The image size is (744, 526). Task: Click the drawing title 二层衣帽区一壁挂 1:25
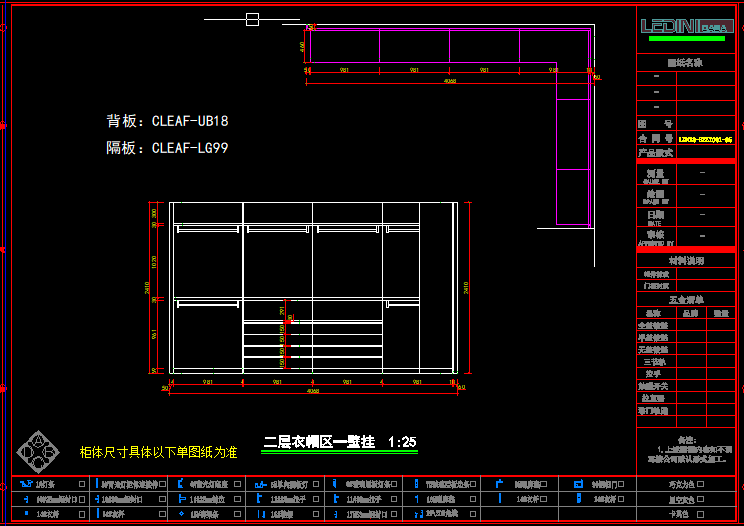click(339, 442)
